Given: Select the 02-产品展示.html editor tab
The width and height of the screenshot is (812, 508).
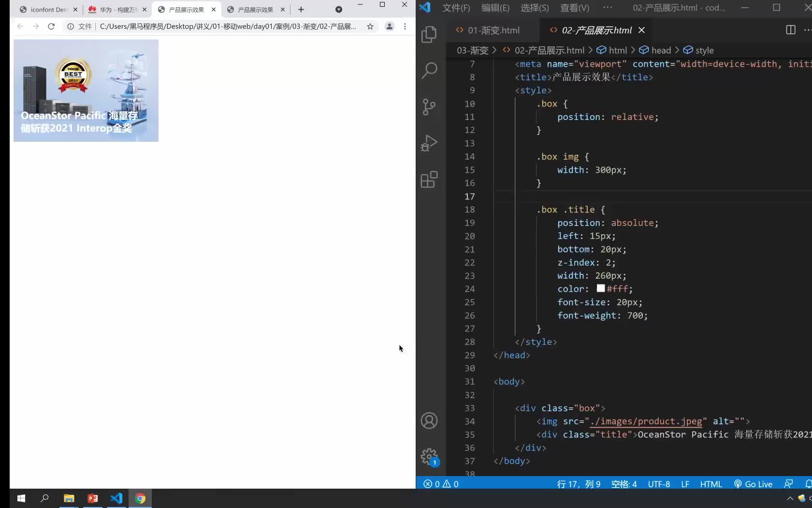Looking at the screenshot, I should click(x=596, y=30).
